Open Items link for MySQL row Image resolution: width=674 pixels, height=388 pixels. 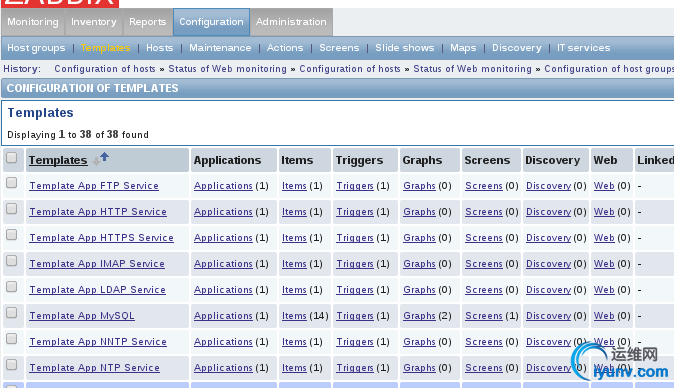coord(294,316)
